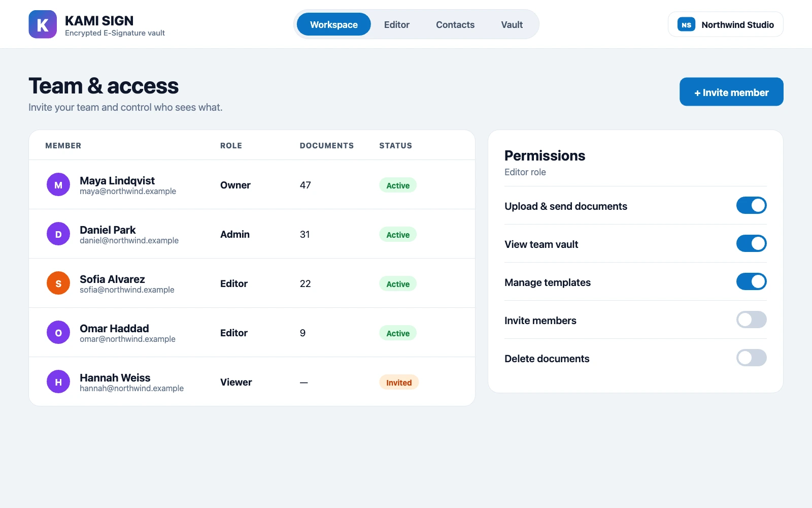Viewport: 812px width, 508px height.
Task: Click Omar Haddad's O avatar
Action: click(x=58, y=333)
